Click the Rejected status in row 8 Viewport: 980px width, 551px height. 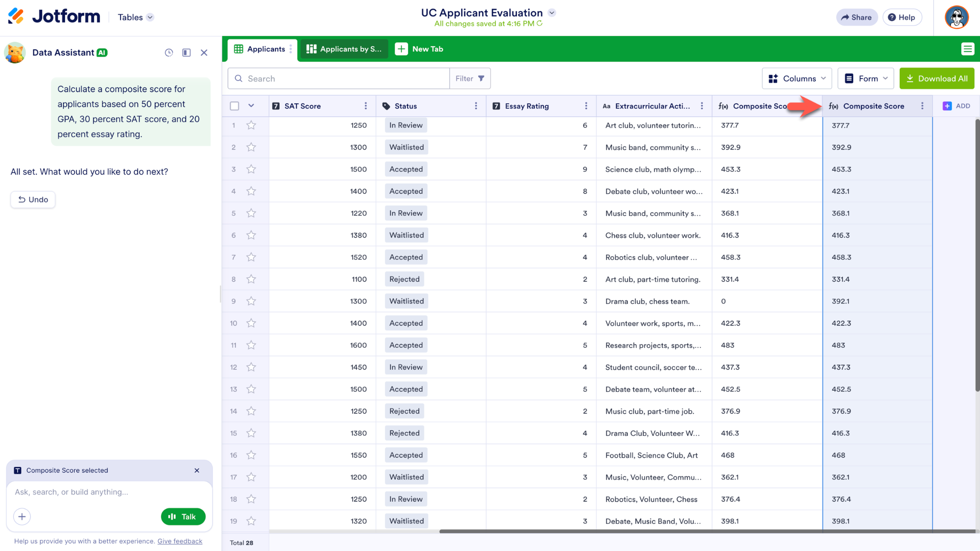point(404,279)
